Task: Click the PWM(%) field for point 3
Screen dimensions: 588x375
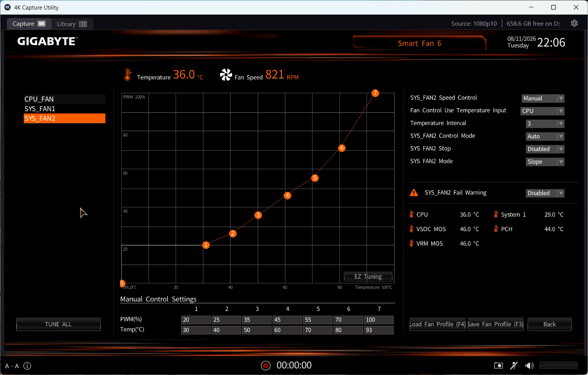Action: pyautogui.click(x=257, y=320)
